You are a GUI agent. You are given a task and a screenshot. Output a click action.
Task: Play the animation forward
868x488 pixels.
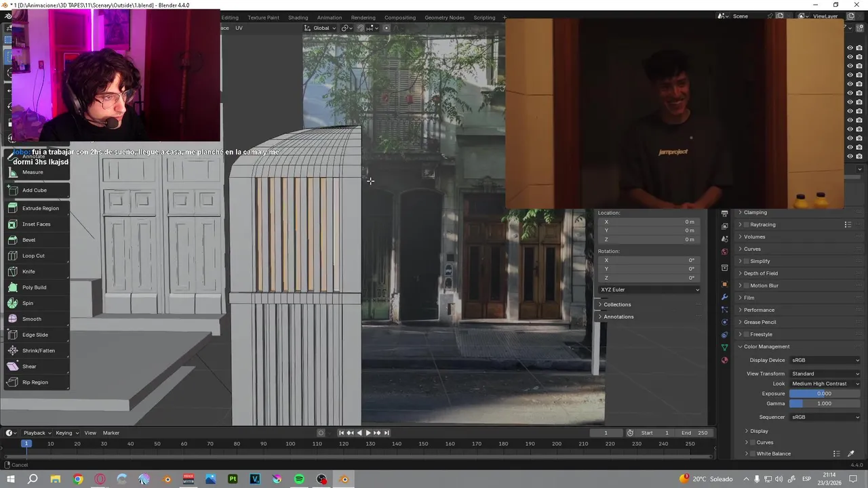point(368,433)
